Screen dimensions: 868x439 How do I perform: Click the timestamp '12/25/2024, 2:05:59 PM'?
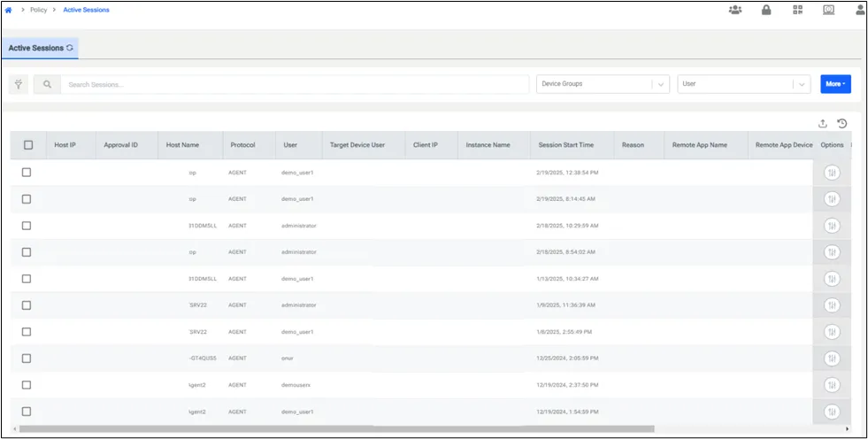tap(569, 358)
